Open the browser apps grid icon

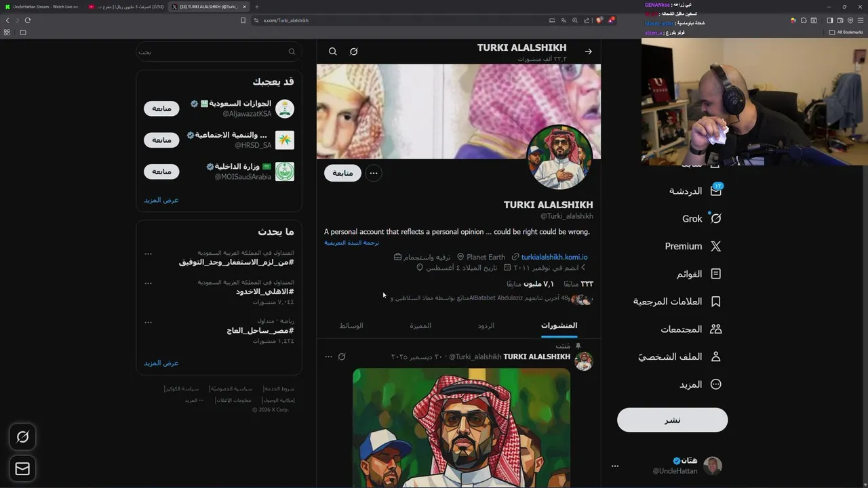pos(7,32)
